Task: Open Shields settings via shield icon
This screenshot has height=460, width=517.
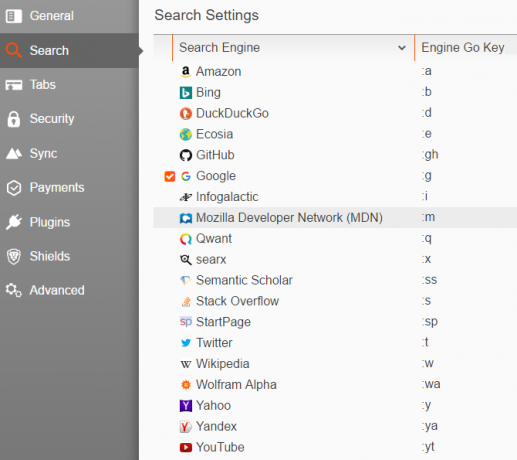Action: tap(14, 256)
